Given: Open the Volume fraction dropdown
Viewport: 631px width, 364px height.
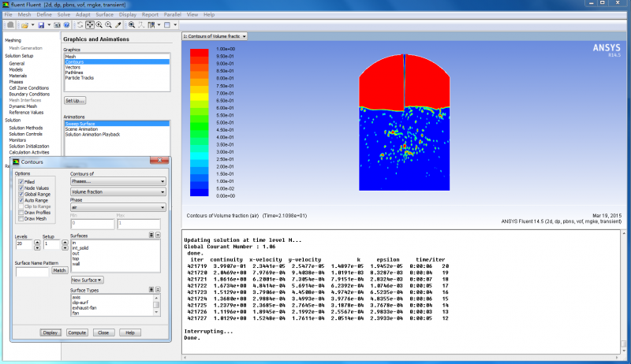Looking at the screenshot, I should 118,191.
